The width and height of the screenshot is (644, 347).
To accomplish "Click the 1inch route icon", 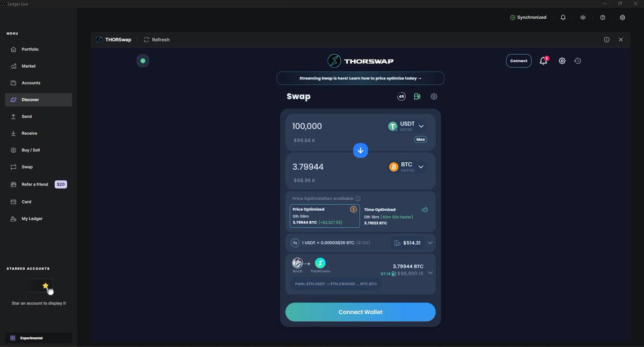I will point(297,263).
